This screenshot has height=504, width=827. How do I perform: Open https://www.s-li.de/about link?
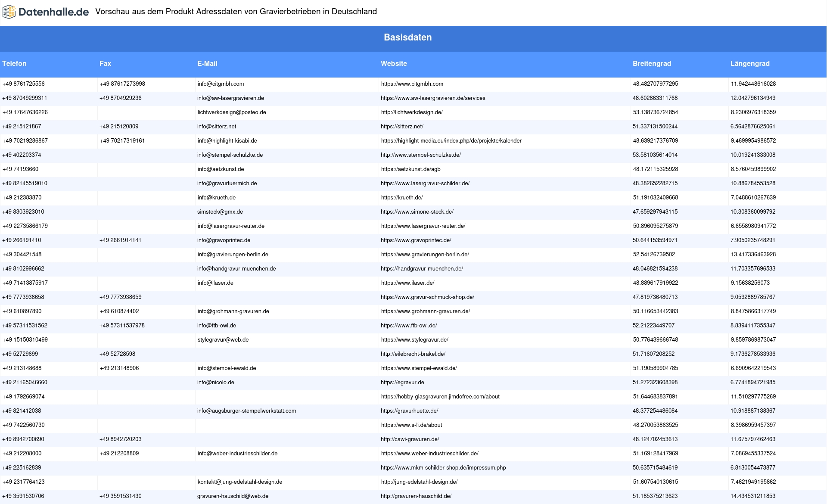411,425
